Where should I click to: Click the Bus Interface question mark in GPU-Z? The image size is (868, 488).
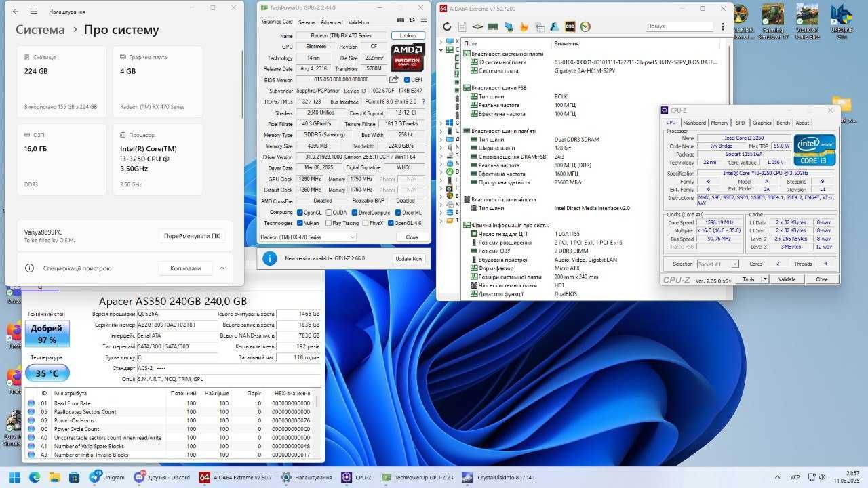424,102
